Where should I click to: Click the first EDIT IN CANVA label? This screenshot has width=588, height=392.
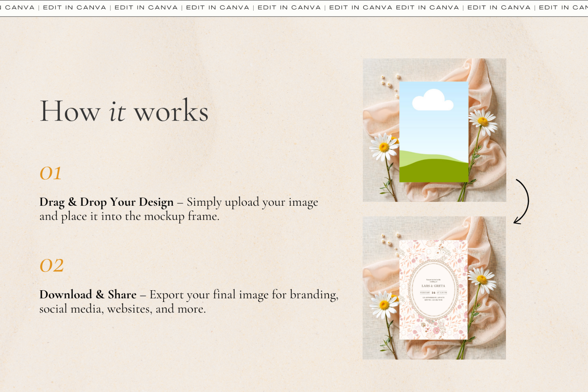(x=73, y=7)
